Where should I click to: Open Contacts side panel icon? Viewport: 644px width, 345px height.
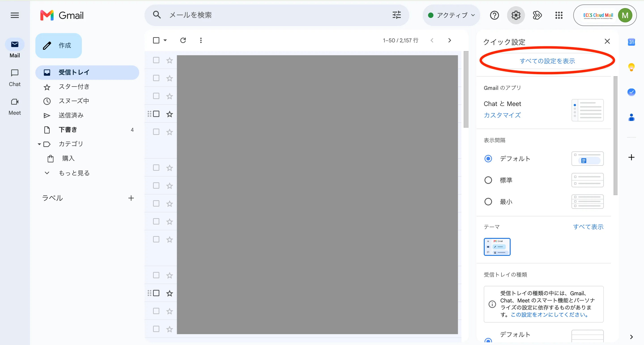pyautogui.click(x=631, y=117)
